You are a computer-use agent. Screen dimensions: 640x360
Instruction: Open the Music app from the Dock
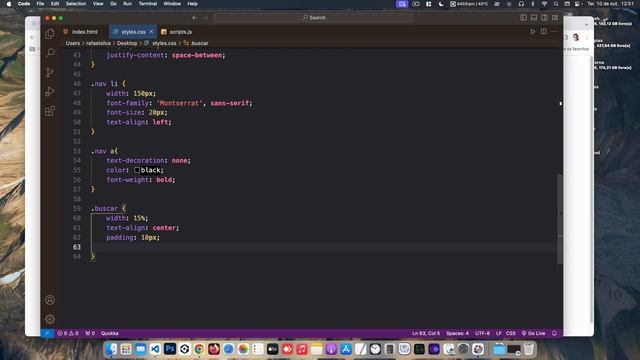point(302,349)
